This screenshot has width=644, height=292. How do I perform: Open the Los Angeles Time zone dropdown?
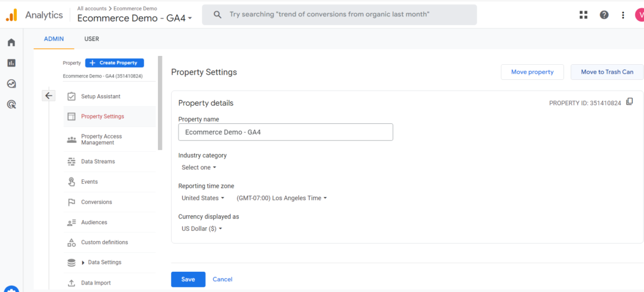click(282, 198)
